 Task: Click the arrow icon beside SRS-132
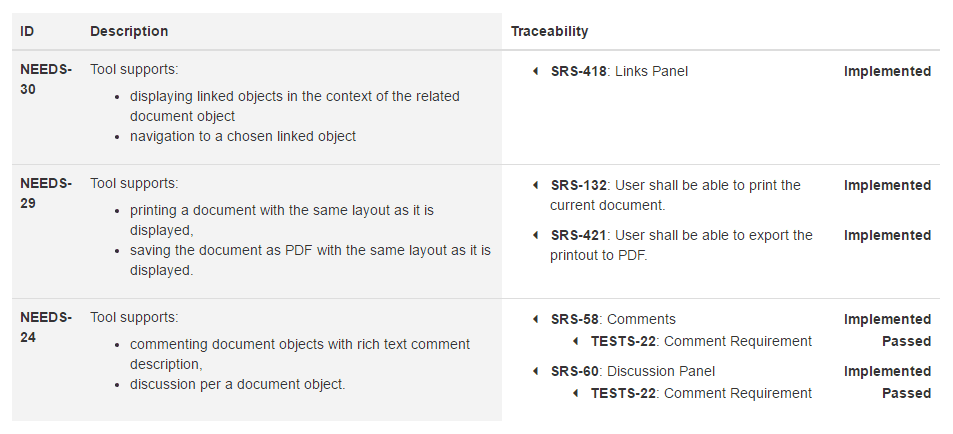pyautogui.click(x=536, y=186)
